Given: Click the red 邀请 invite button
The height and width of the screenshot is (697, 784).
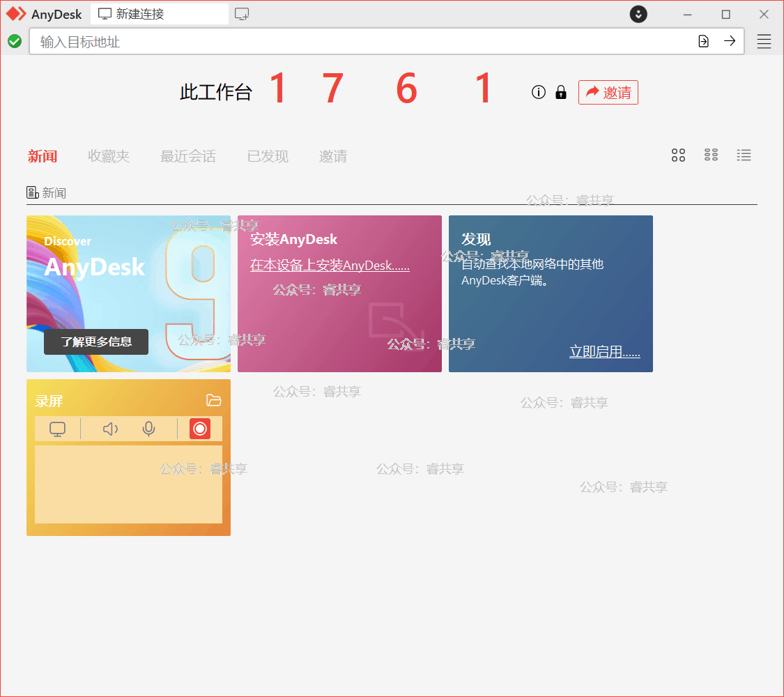Looking at the screenshot, I should pyautogui.click(x=608, y=92).
